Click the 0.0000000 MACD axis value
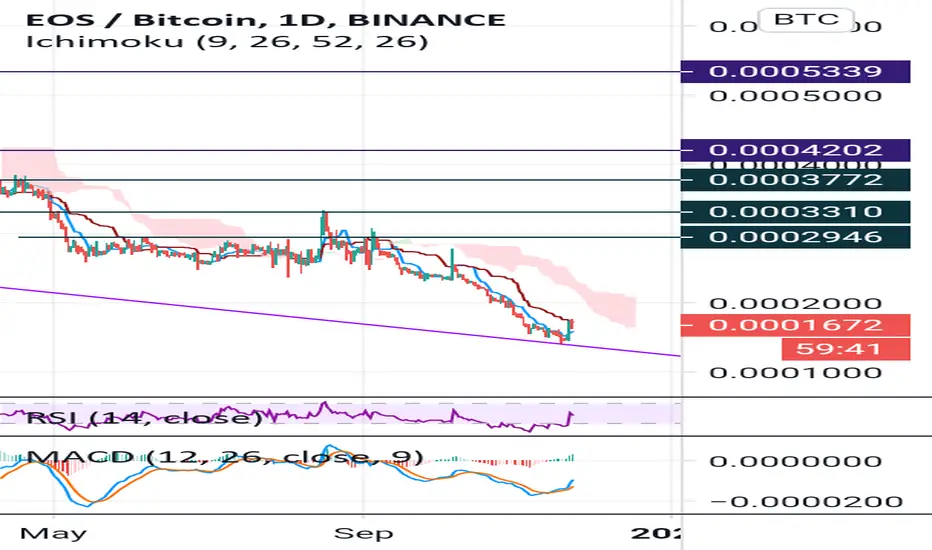The height and width of the screenshot is (550, 932). tap(795, 461)
